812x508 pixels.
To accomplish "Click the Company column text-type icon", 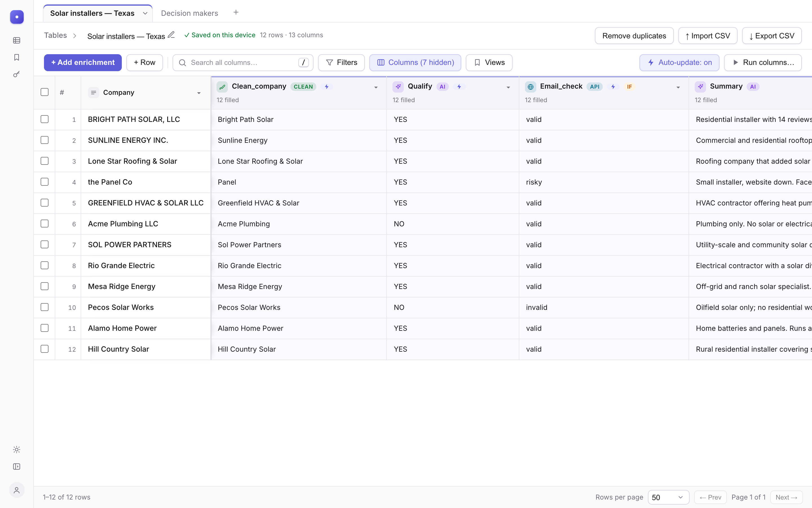I will (94, 92).
